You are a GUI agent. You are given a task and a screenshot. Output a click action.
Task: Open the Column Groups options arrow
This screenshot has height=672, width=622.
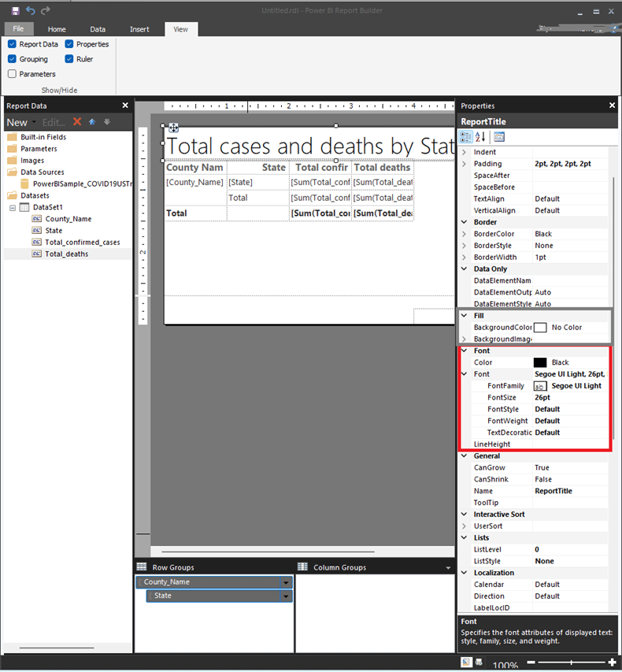point(448,568)
